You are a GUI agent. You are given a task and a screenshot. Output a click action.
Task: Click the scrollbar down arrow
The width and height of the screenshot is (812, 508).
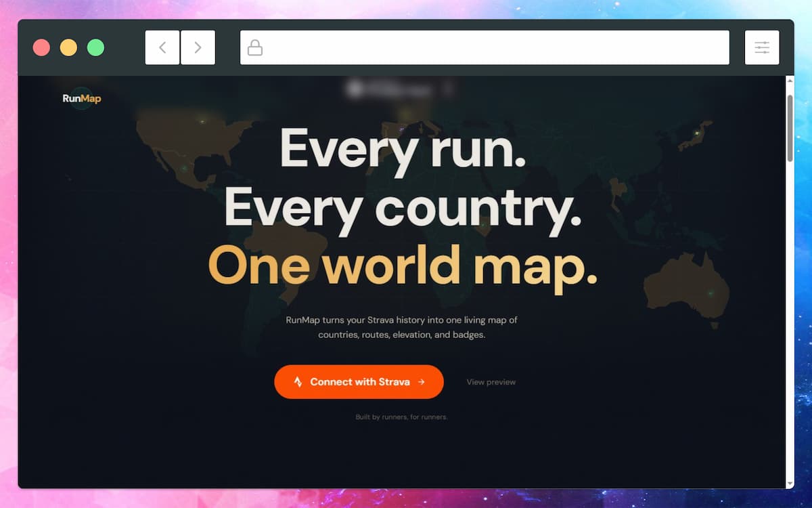tap(790, 484)
